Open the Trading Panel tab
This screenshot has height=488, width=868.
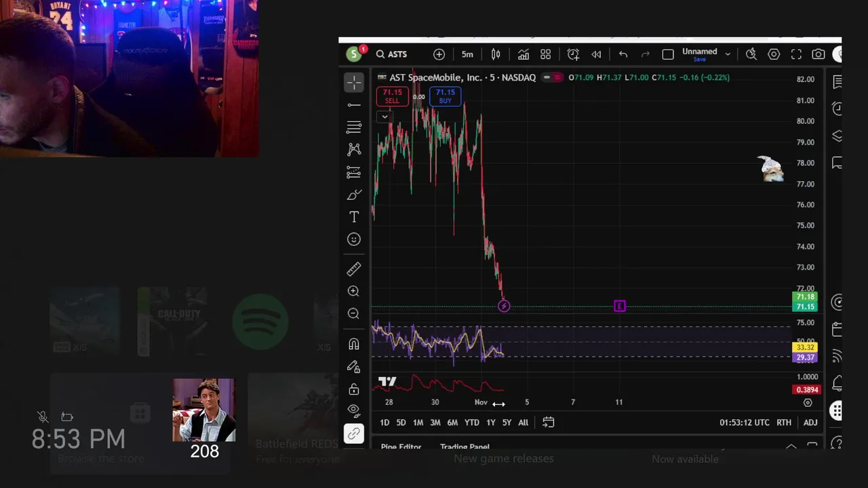(465, 447)
